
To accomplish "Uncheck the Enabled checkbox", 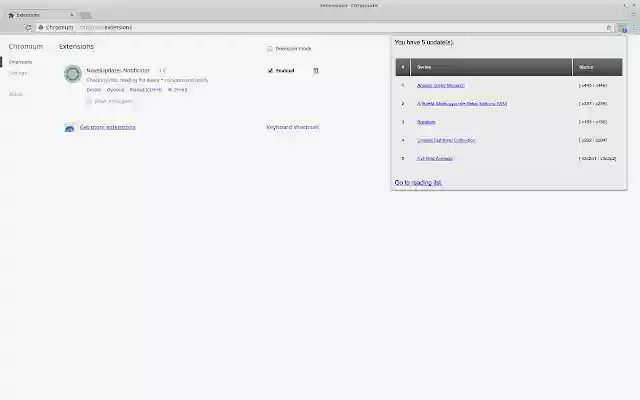I will pyautogui.click(x=270, y=71).
